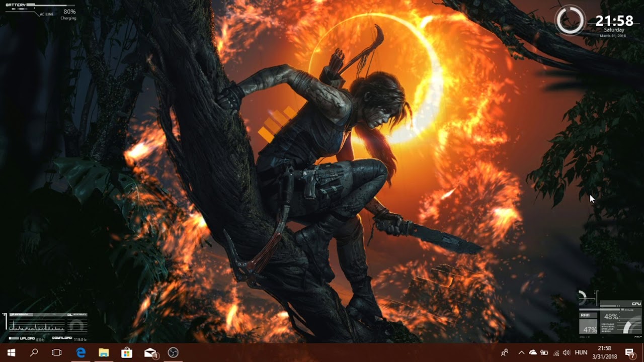Open File Explorer from the taskbar
Screen dimensions: 644x362
point(104,352)
